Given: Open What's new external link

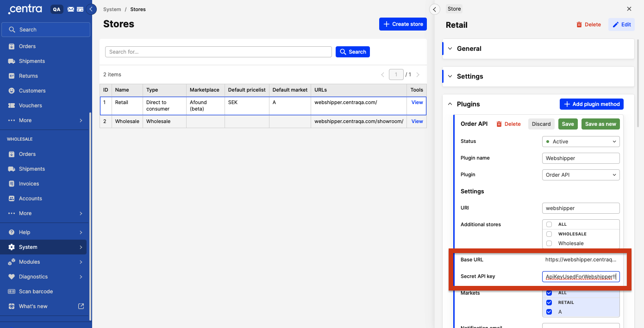Looking at the screenshot, I should pyautogui.click(x=81, y=306).
